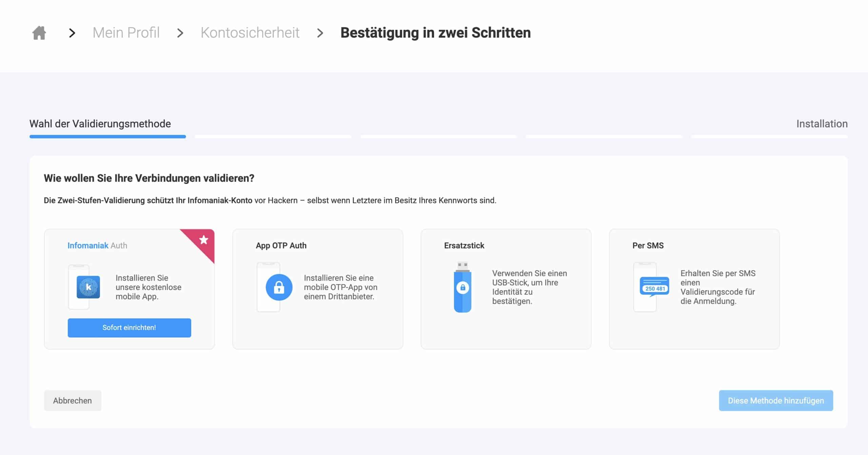Select the Ersatzstick method card

tap(506, 289)
